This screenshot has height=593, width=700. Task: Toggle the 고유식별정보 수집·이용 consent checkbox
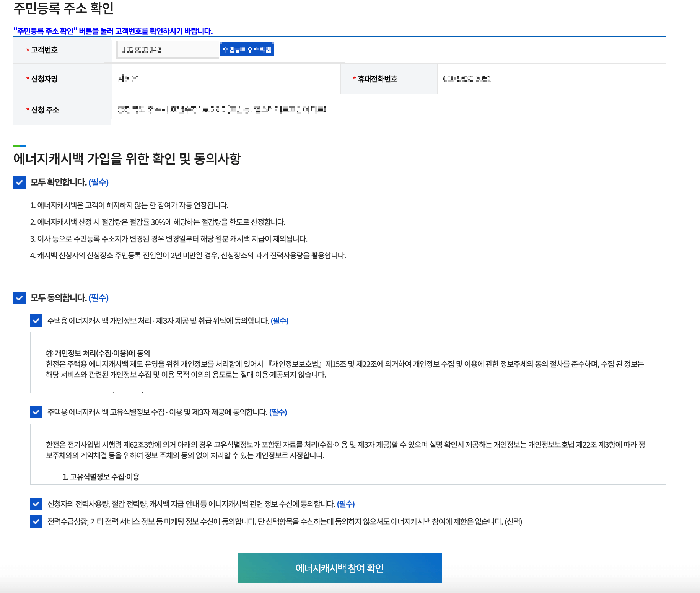tap(36, 412)
